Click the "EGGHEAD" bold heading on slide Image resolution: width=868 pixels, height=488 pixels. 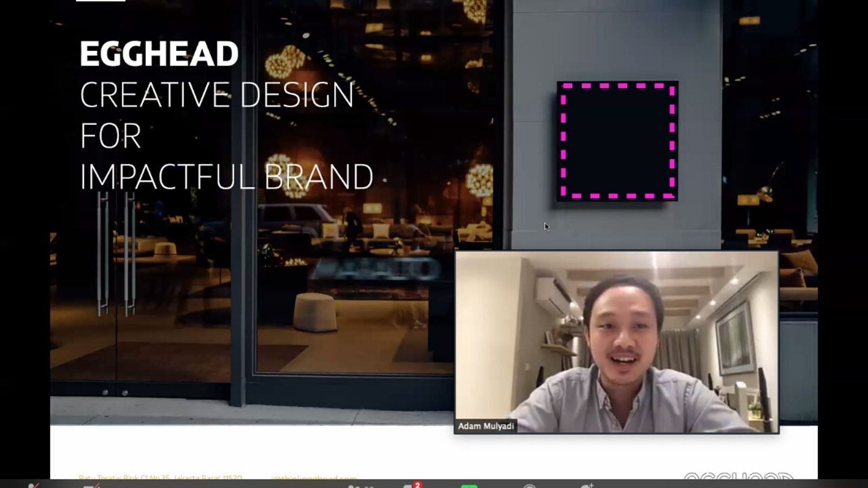(x=159, y=54)
